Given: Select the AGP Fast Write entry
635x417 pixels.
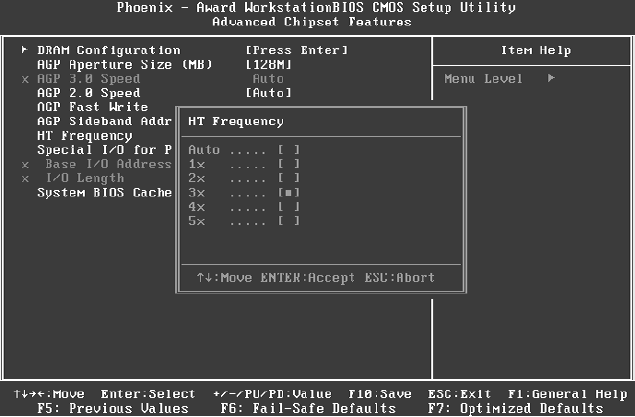Looking at the screenshot, I should click(93, 107).
